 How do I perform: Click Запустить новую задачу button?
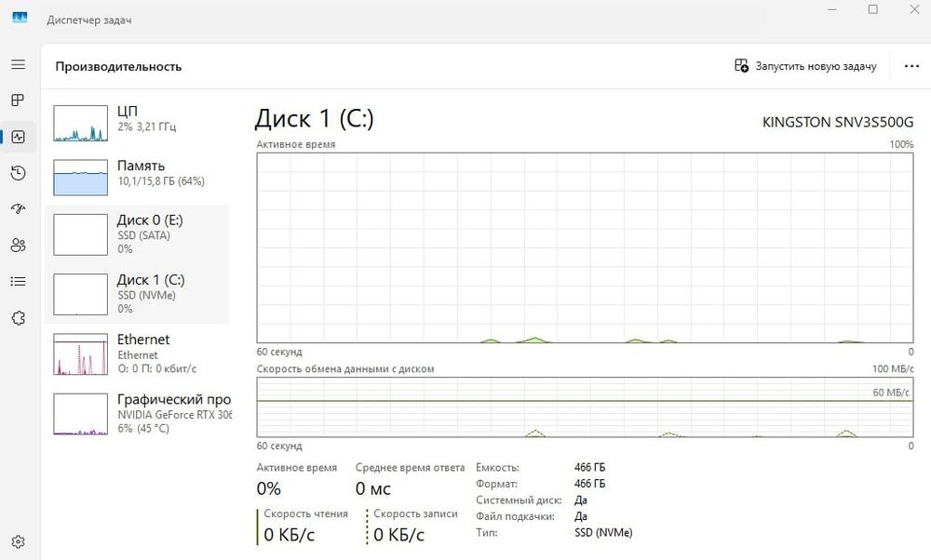click(x=805, y=66)
